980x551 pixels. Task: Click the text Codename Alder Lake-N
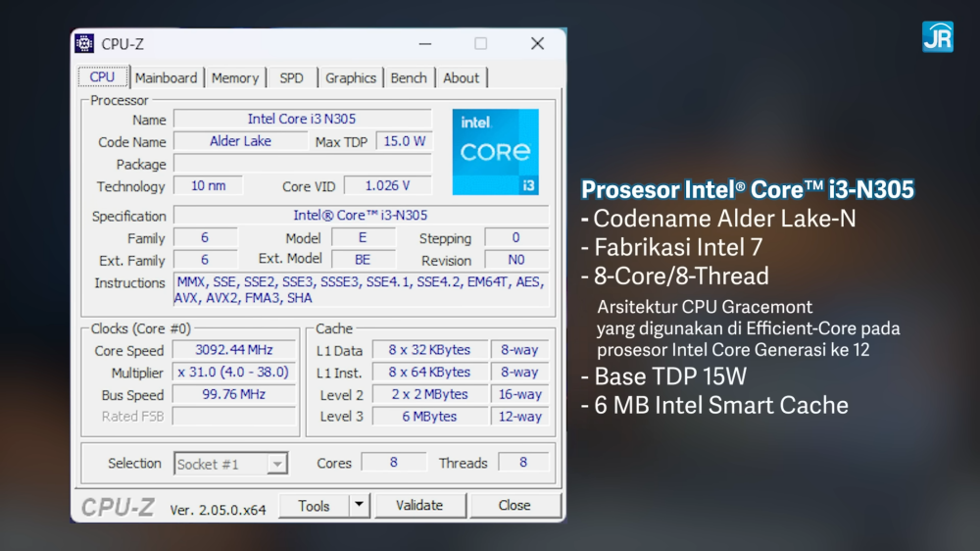[718, 219]
